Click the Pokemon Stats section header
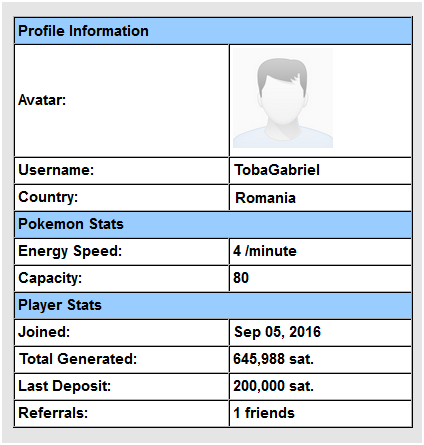424x445 pixels. [x=213, y=224]
